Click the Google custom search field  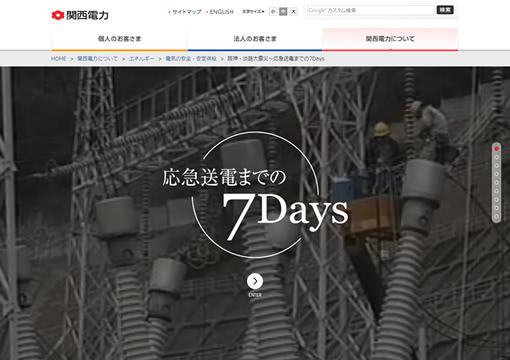[x=370, y=10]
